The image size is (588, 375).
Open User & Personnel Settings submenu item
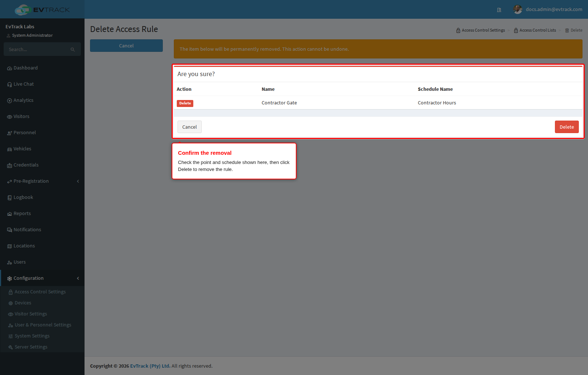point(42,325)
